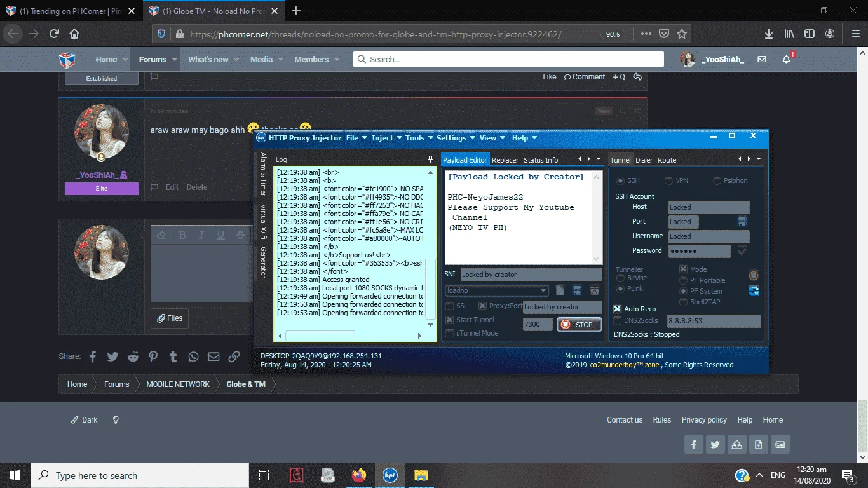Toggle the Auto Reco checkbox
This screenshot has height=488, width=868.
(x=618, y=309)
